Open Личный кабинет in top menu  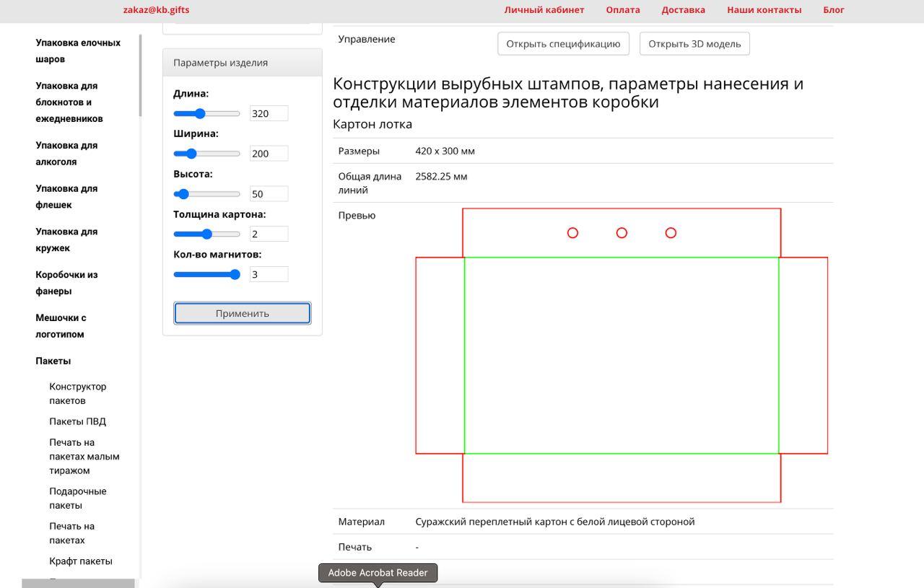544,10
